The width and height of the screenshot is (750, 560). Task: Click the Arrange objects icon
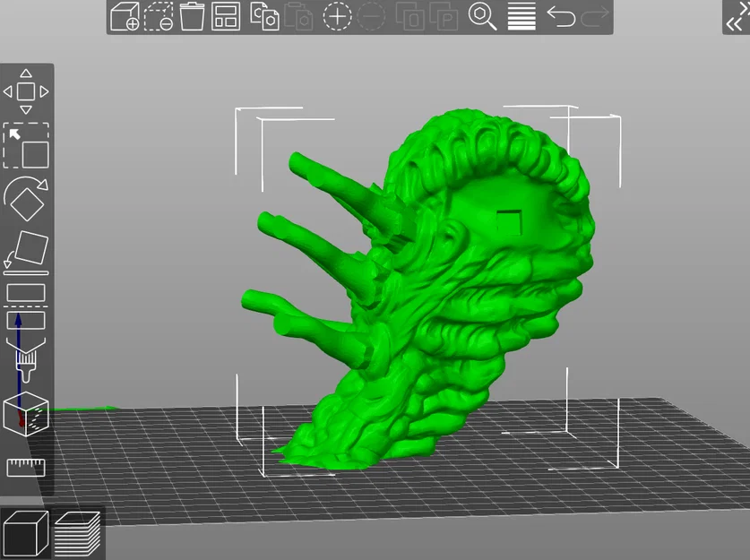point(225,17)
